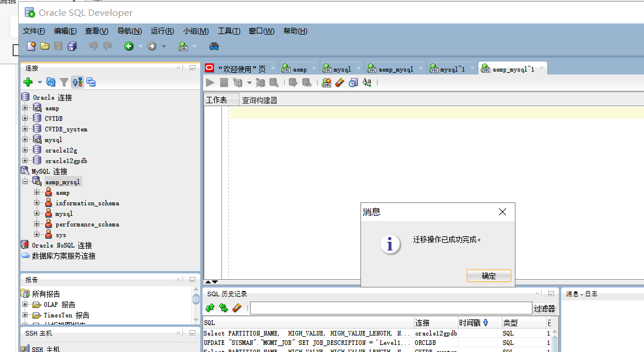
Task: Expand the OLAP 报告 folder
Action: (x=25, y=304)
